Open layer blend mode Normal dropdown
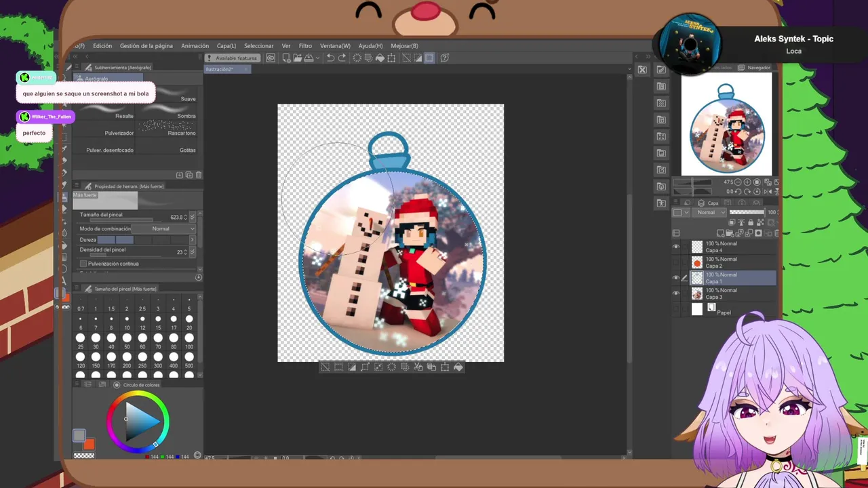Screen dimensions: 868x488 click(709, 212)
